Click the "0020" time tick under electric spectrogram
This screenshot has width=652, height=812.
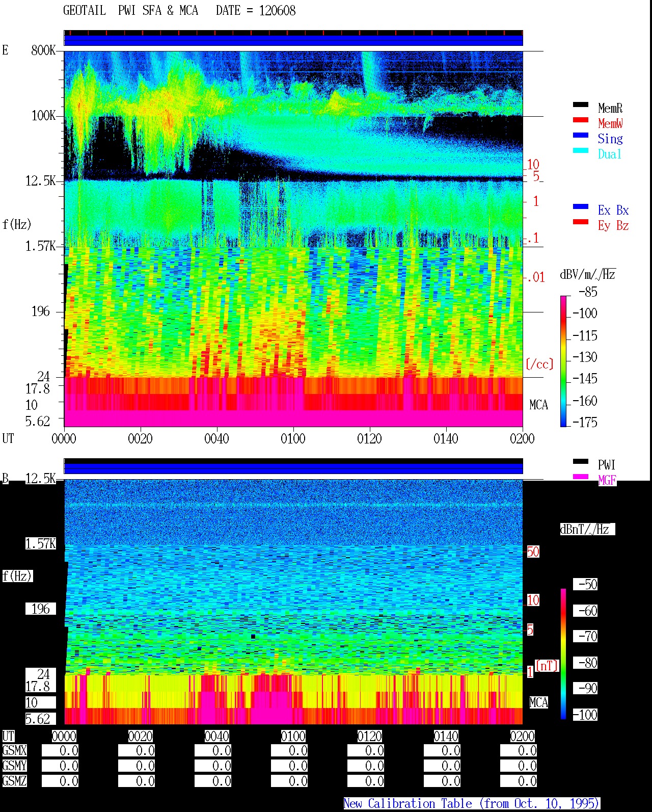pyautogui.click(x=140, y=438)
